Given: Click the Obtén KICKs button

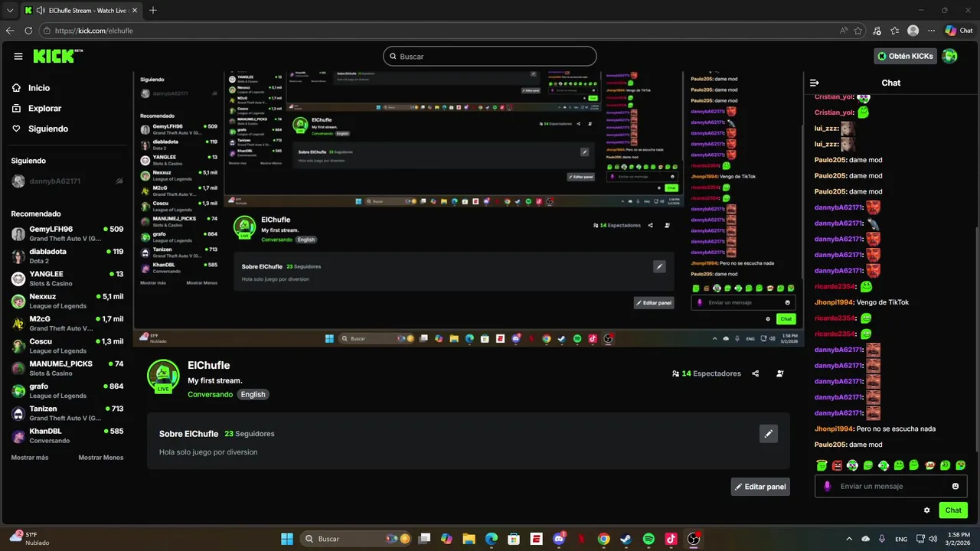Looking at the screenshot, I should pyautogui.click(x=905, y=56).
